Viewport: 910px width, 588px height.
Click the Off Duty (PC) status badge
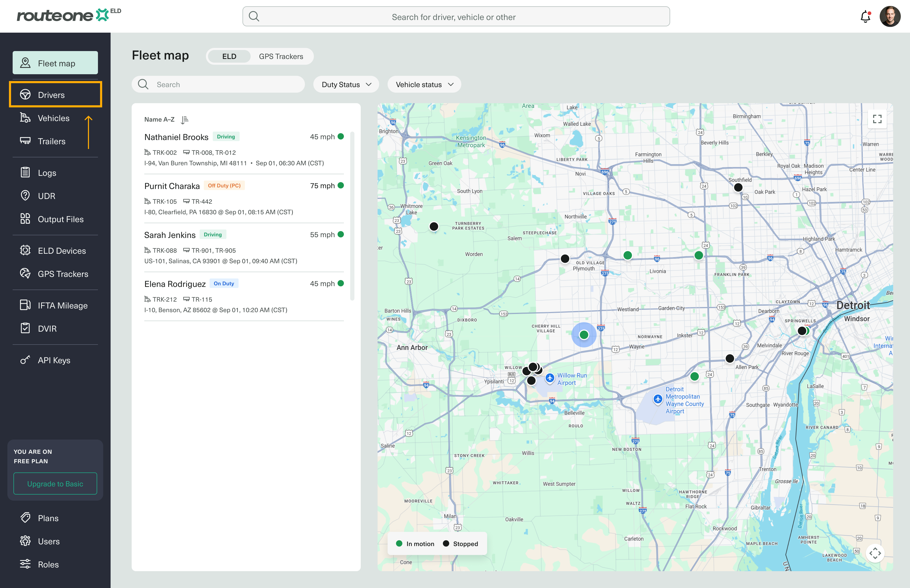(224, 186)
